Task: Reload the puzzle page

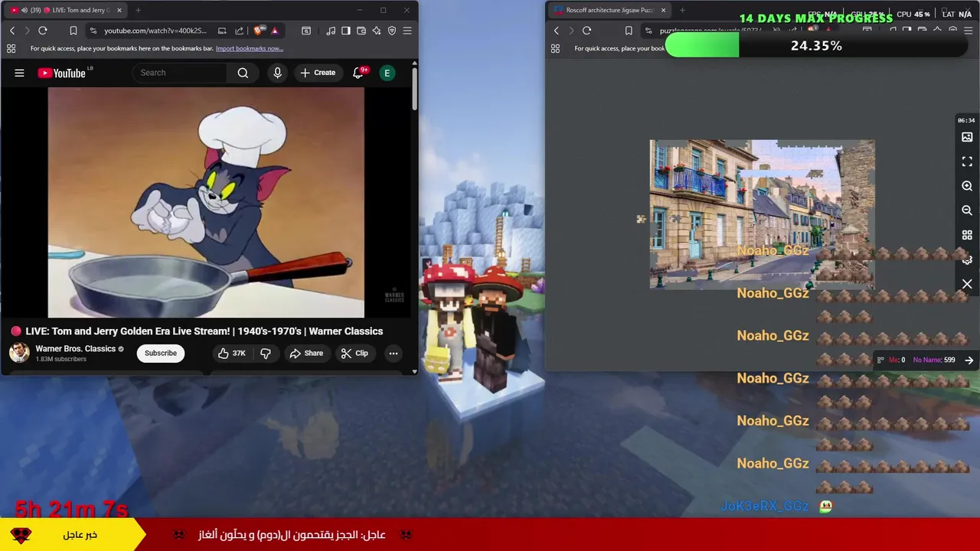Action: 586,31
